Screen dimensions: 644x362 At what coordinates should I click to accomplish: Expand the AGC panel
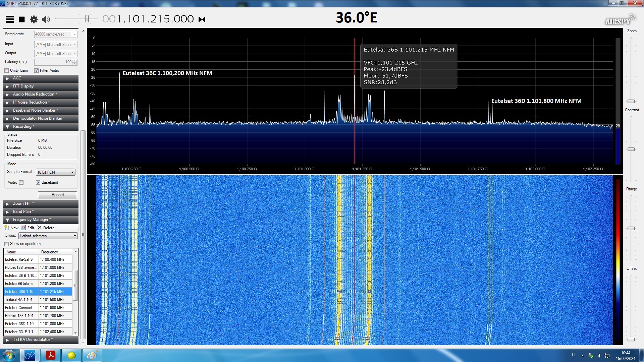click(41, 78)
